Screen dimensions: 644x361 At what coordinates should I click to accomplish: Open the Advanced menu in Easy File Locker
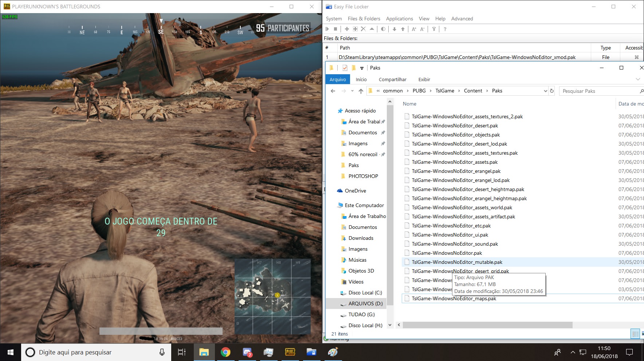[x=462, y=19]
